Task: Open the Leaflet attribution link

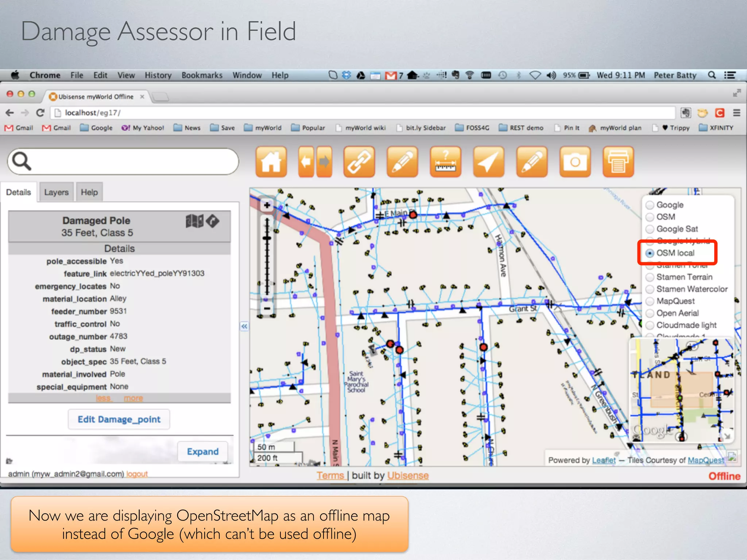Action: pos(604,460)
